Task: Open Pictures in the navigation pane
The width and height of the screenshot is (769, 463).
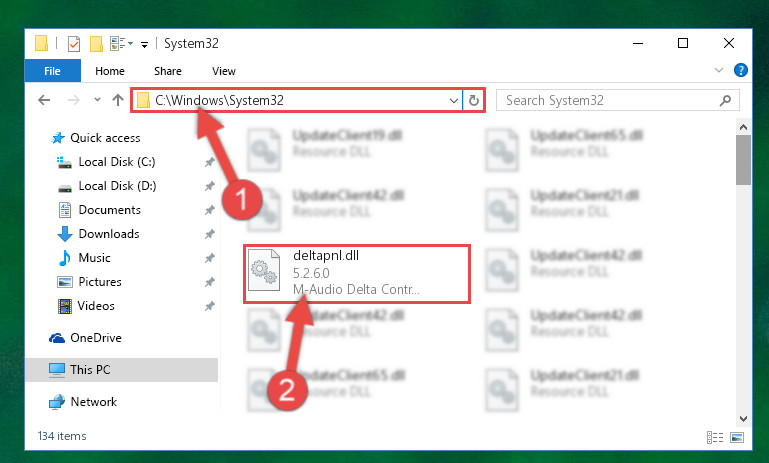Action: pyautogui.click(x=100, y=282)
